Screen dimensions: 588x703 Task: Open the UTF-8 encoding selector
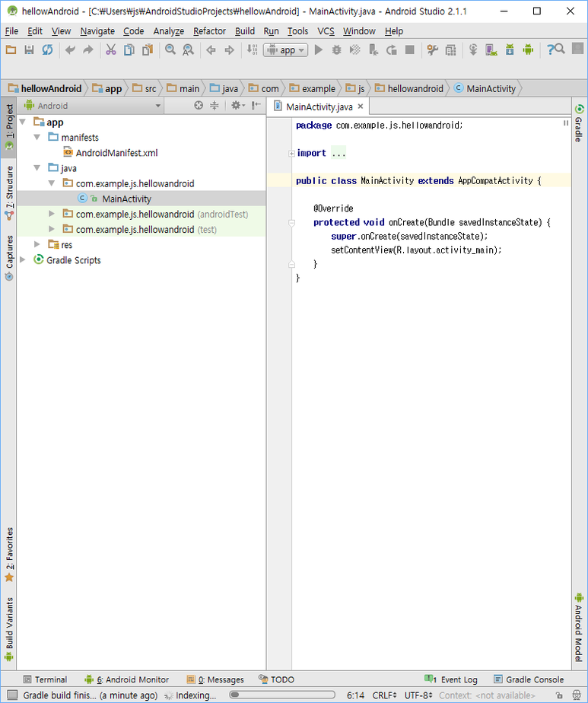pos(418,695)
